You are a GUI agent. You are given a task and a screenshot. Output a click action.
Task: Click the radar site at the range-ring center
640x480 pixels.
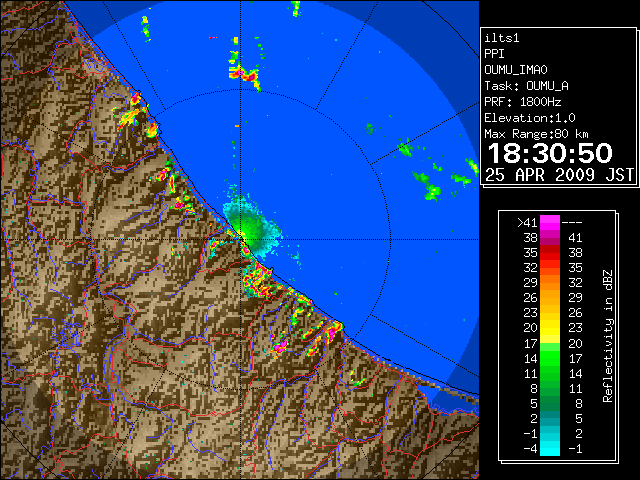click(241, 239)
